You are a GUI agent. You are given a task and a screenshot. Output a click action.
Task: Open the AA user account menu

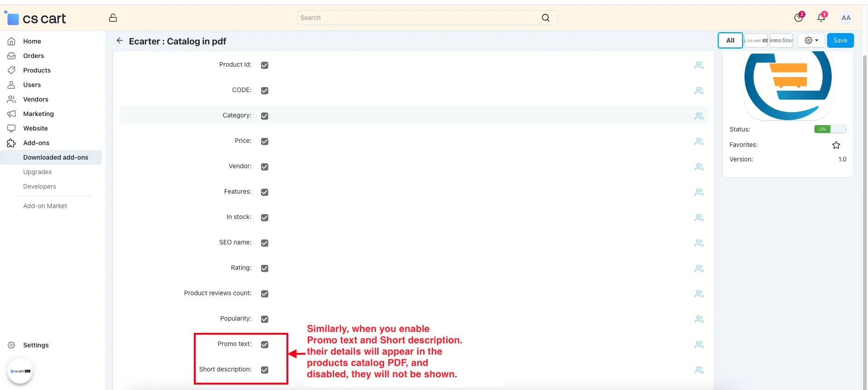[x=846, y=18]
